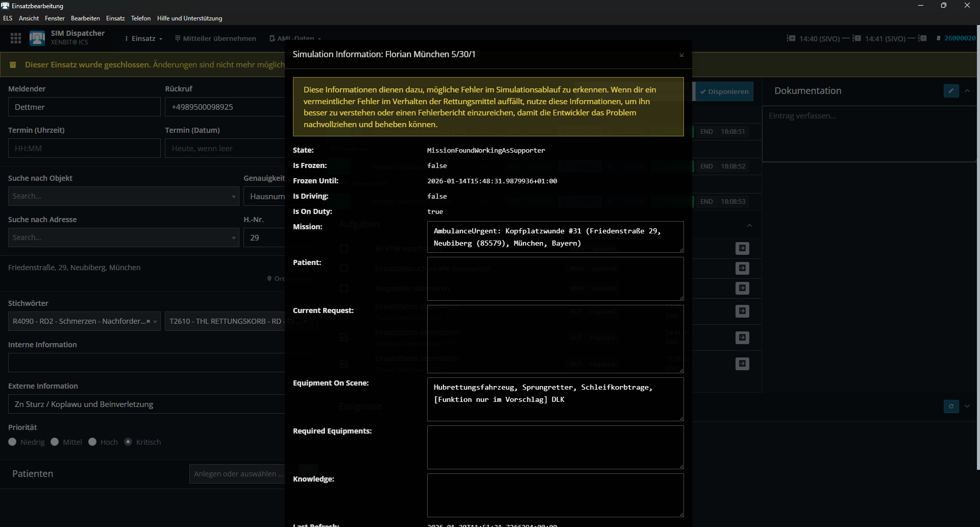Select the Hoch priority radio button
This screenshot has width=980, height=527.
pos(92,442)
